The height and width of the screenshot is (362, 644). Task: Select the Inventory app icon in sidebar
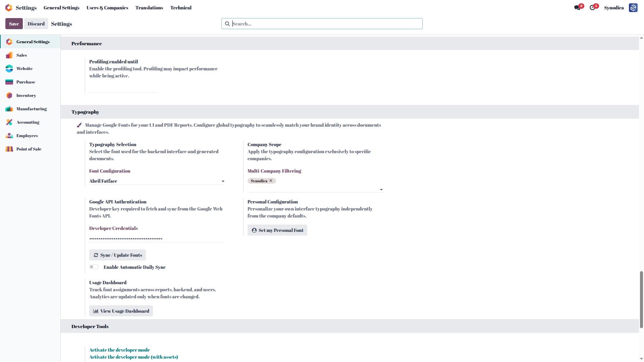coord(9,95)
